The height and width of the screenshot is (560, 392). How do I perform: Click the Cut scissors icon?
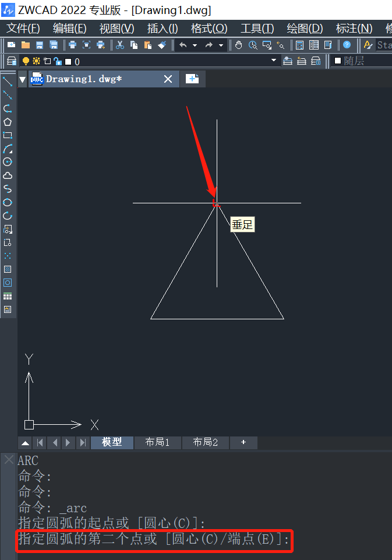[120, 45]
